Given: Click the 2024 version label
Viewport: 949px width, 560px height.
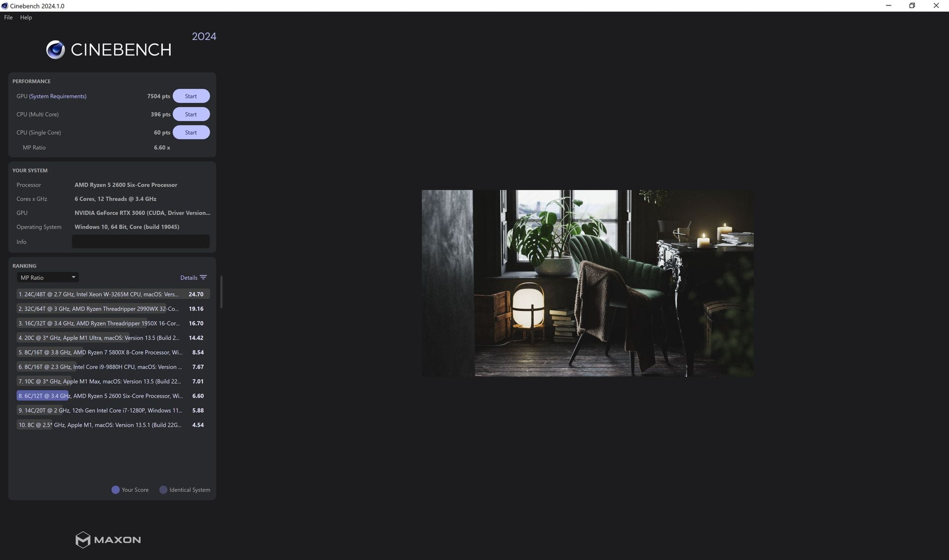Looking at the screenshot, I should coord(204,37).
